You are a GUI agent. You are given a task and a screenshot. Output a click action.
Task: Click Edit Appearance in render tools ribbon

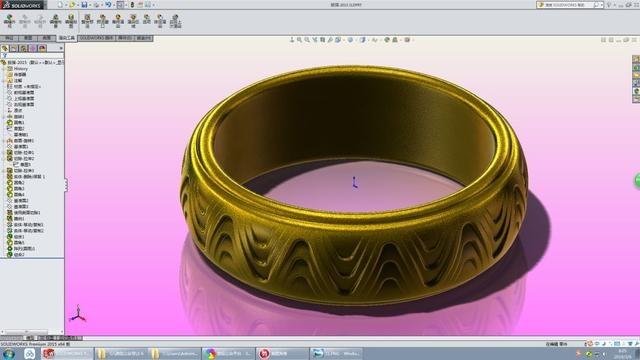pyautogui.click(x=9, y=21)
